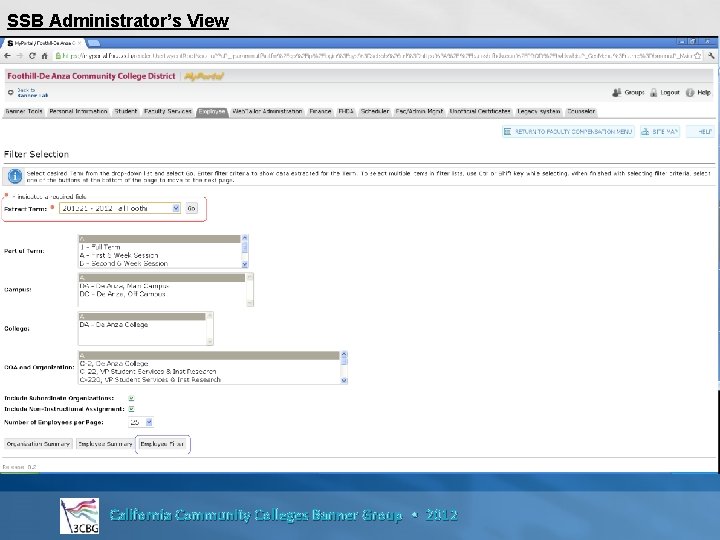
Task: Click the Groups people icon
Action: 617,92
